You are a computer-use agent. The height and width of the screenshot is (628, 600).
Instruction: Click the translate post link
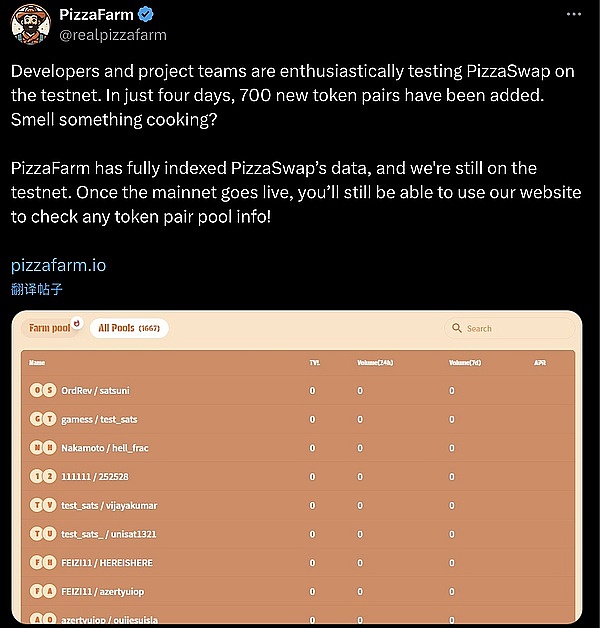pyautogui.click(x=38, y=288)
